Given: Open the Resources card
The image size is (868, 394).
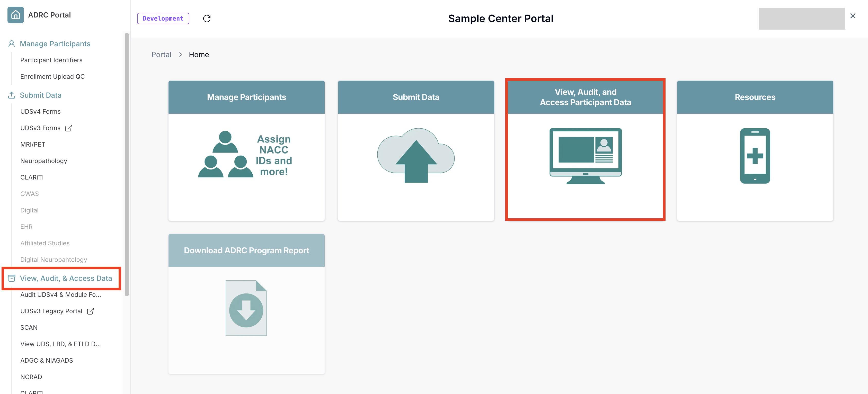Looking at the screenshot, I should (755, 150).
